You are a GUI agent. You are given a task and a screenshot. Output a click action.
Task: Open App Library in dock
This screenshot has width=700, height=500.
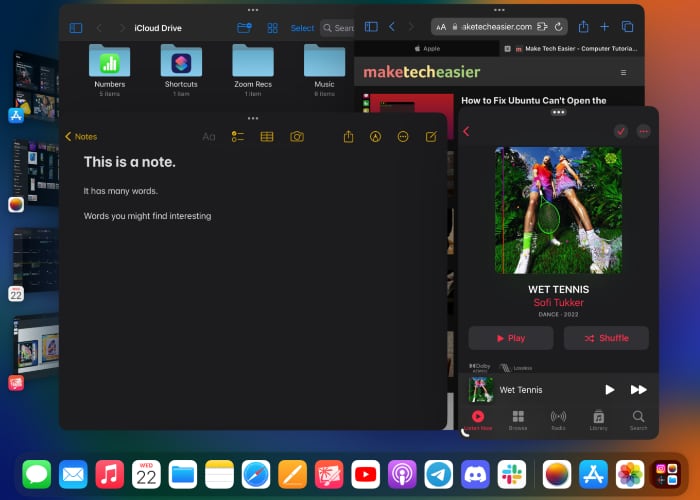(x=667, y=474)
